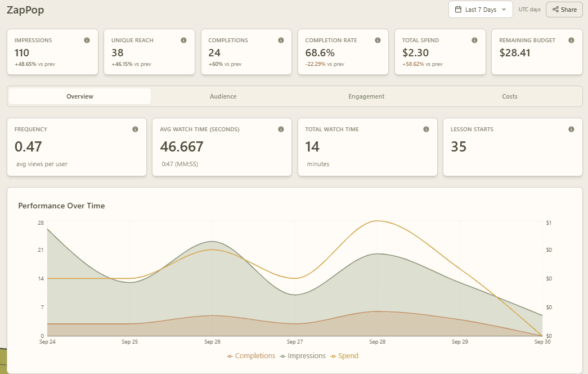This screenshot has height=374, width=588.
Task: Show info for Total Spend
Action: [x=474, y=40]
